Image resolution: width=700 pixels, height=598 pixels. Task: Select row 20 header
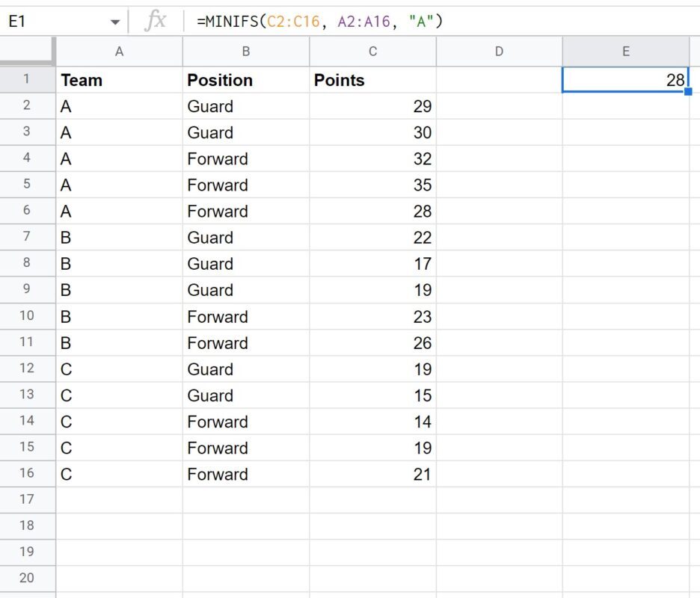click(27, 579)
